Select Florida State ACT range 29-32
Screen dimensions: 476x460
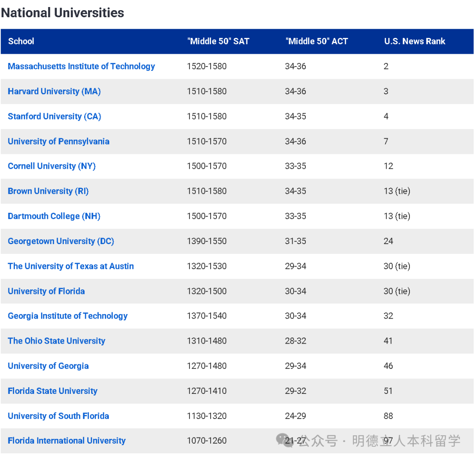[295, 391]
